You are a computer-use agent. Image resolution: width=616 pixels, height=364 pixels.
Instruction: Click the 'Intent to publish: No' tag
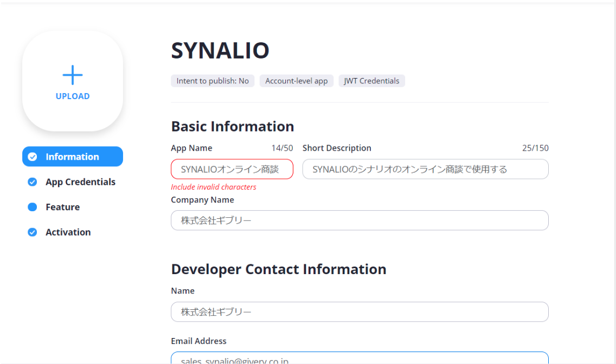213,81
